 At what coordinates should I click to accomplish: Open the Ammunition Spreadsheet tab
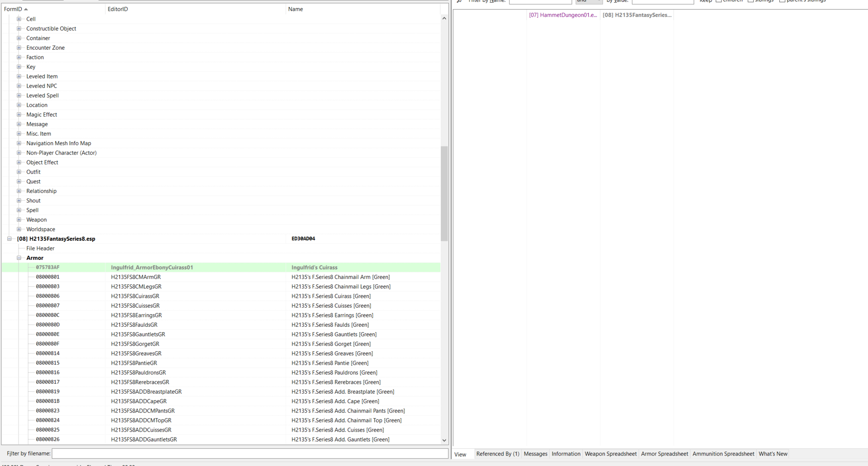coord(723,454)
